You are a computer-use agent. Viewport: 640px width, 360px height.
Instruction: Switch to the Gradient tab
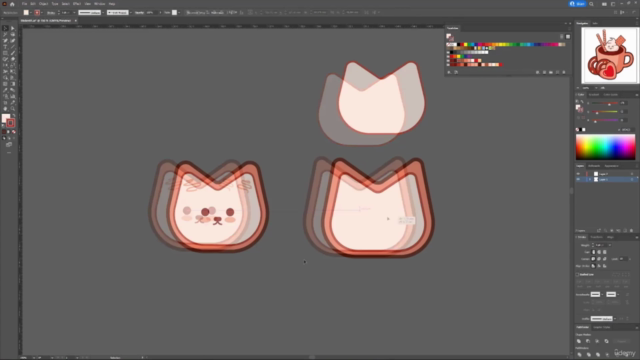click(594, 95)
